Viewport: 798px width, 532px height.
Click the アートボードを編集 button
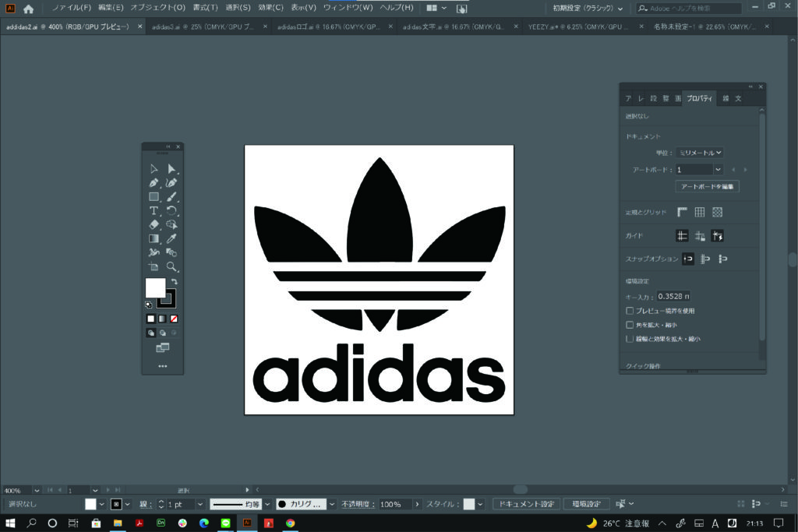707,187
